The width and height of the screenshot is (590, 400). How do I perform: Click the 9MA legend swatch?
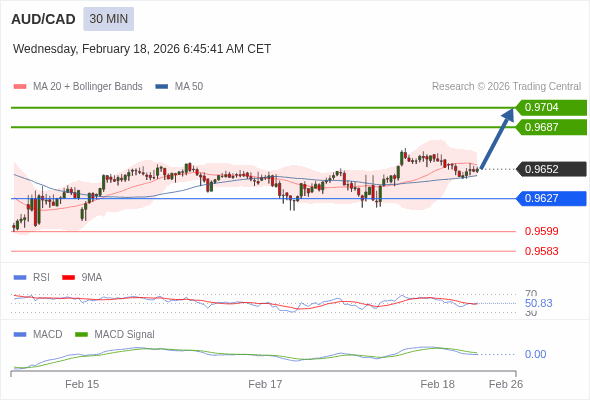point(68,278)
